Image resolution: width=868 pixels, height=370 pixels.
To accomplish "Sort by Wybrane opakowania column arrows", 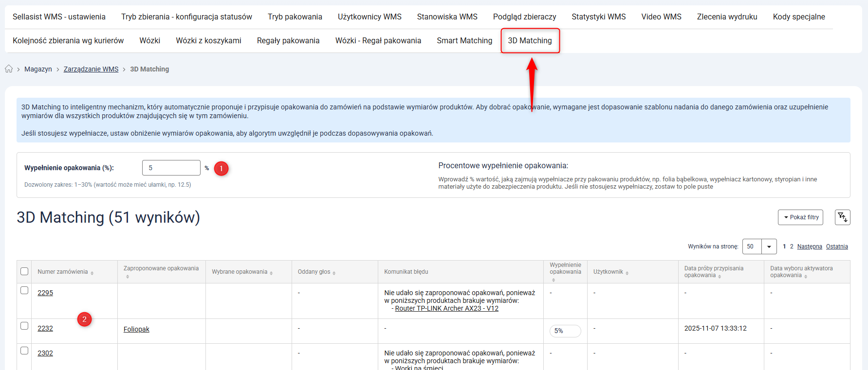I will point(271,273).
